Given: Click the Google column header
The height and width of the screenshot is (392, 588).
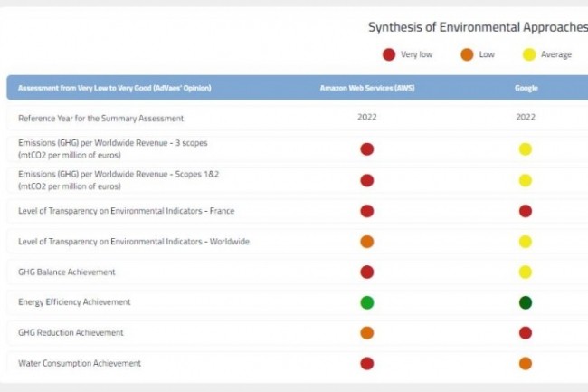Looking at the screenshot, I should click(x=526, y=88).
